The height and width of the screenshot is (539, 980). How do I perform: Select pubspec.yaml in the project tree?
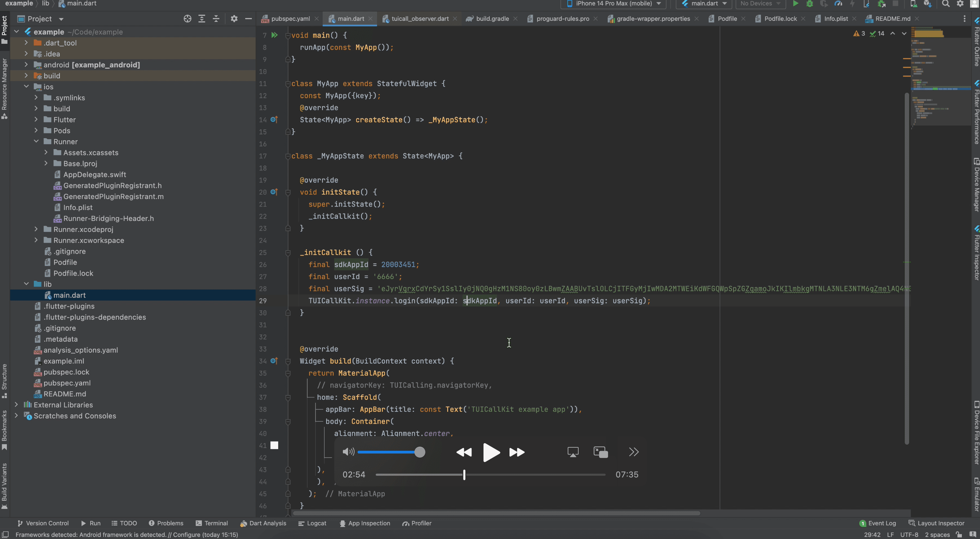67,383
